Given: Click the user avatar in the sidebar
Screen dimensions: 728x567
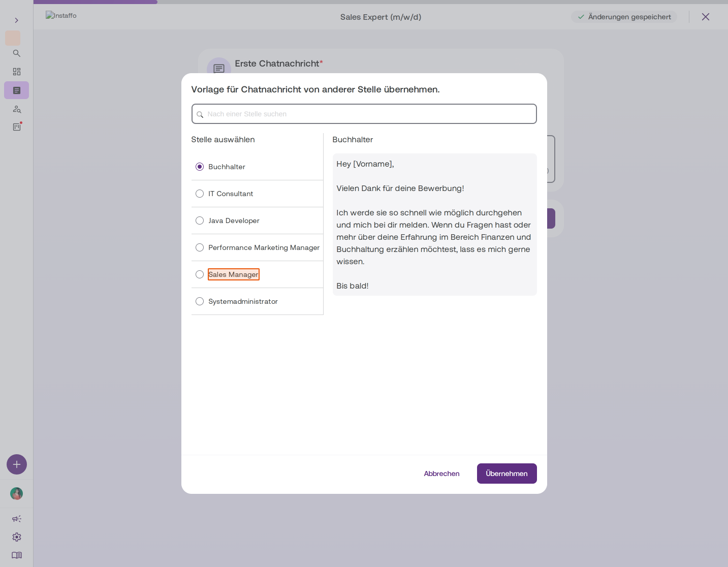Looking at the screenshot, I should (x=17, y=493).
